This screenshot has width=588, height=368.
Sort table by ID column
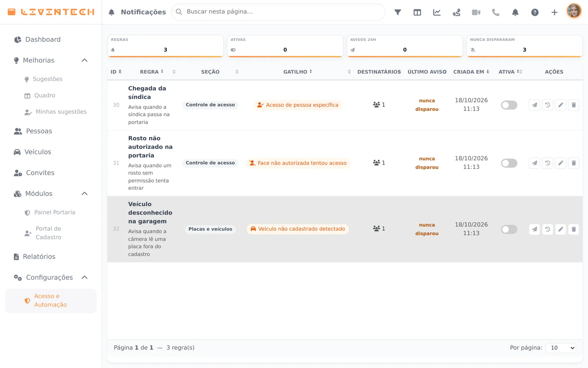pyautogui.click(x=116, y=72)
